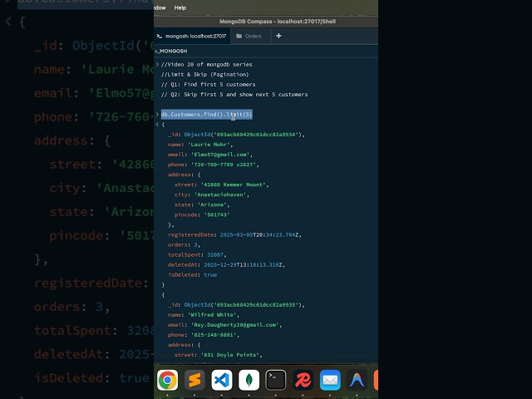Launch Visual Studio Code from the dock
Image resolution: width=532 pixels, height=399 pixels.
222,380
